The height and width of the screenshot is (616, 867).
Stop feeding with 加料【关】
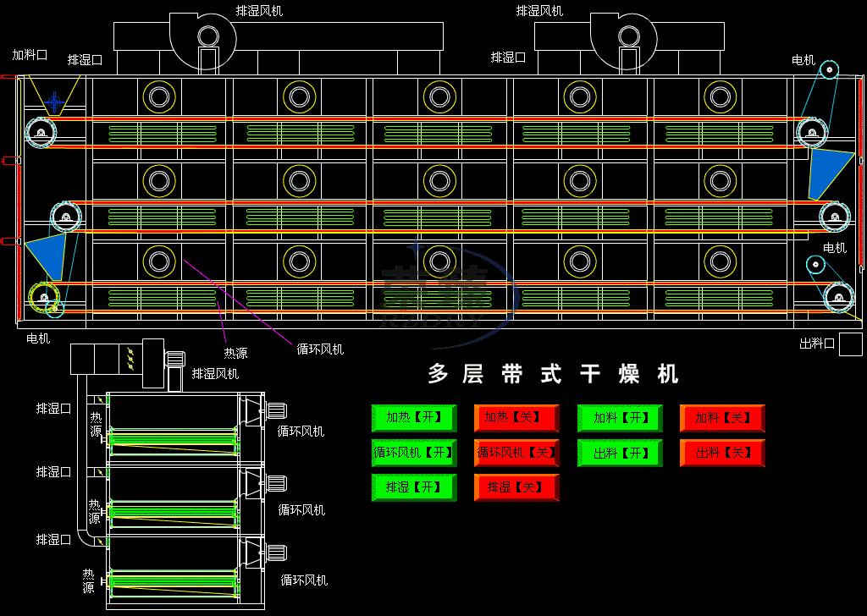[x=722, y=418]
